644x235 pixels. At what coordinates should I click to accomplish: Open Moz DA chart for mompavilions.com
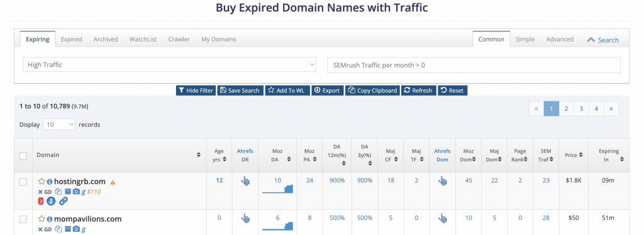pos(277,226)
